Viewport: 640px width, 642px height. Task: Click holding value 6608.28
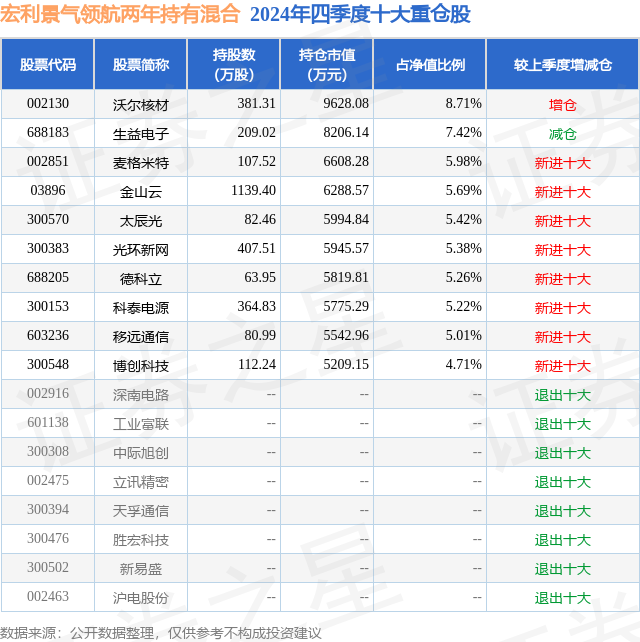coord(346,162)
